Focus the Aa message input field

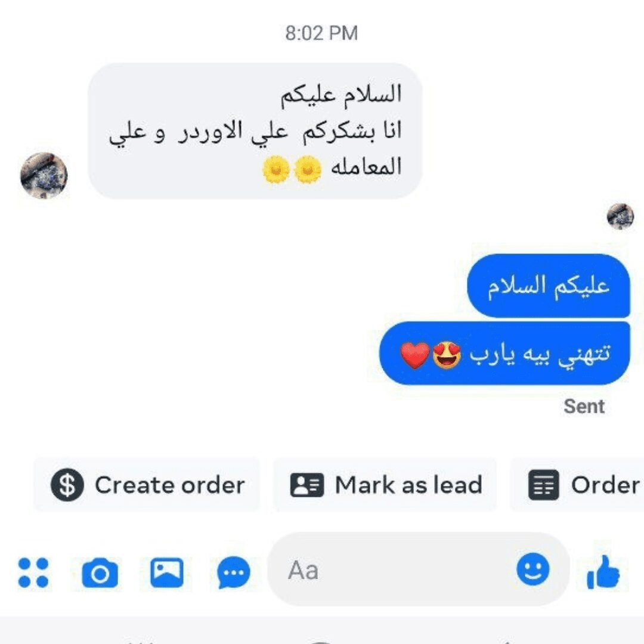coord(418,569)
